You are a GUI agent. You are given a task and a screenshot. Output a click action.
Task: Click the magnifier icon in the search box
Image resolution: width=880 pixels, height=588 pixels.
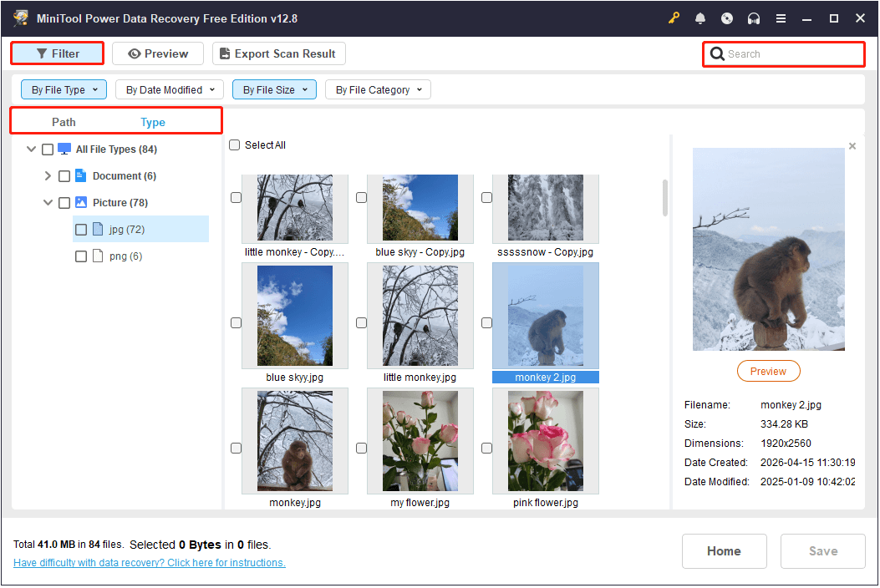pos(717,54)
